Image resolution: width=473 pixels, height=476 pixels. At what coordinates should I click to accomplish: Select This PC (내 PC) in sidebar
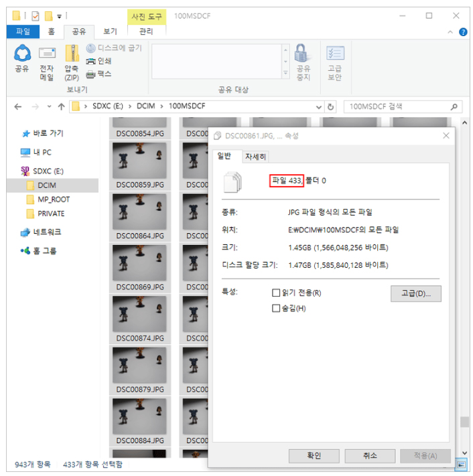tap(36, 152)
